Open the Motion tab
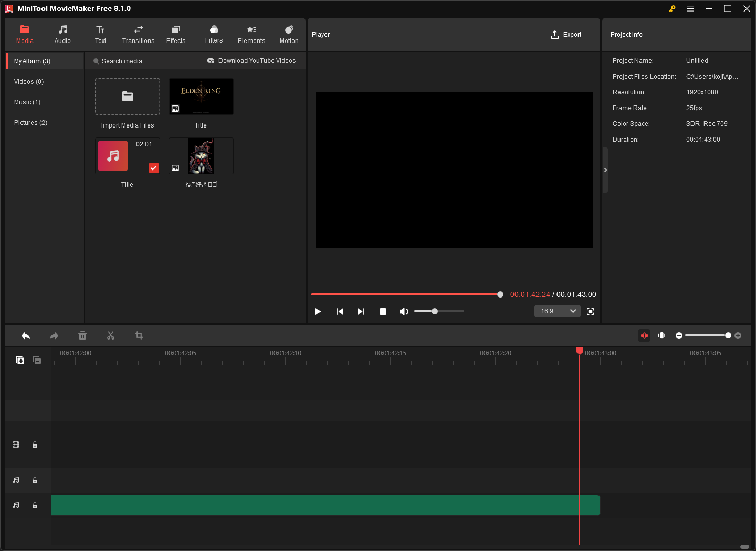Screen dimensions: 756x551 pos(289,35)
